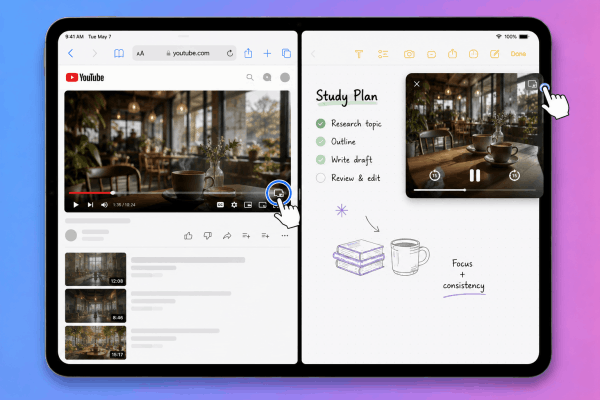Image resolution: width=600 pixels, height=400 pixels.
Task: Like the video with thumbs up
Action: click(188, 236)
